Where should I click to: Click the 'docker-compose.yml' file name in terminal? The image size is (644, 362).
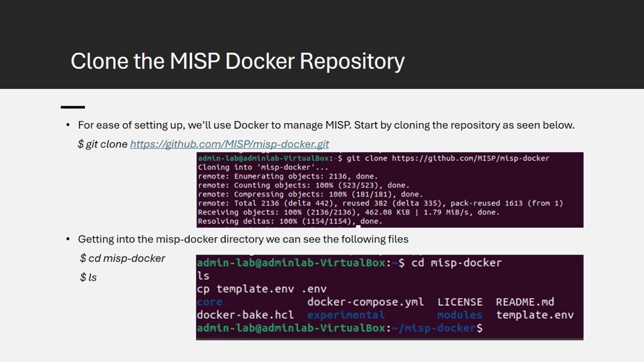click(x=365, y=302)
